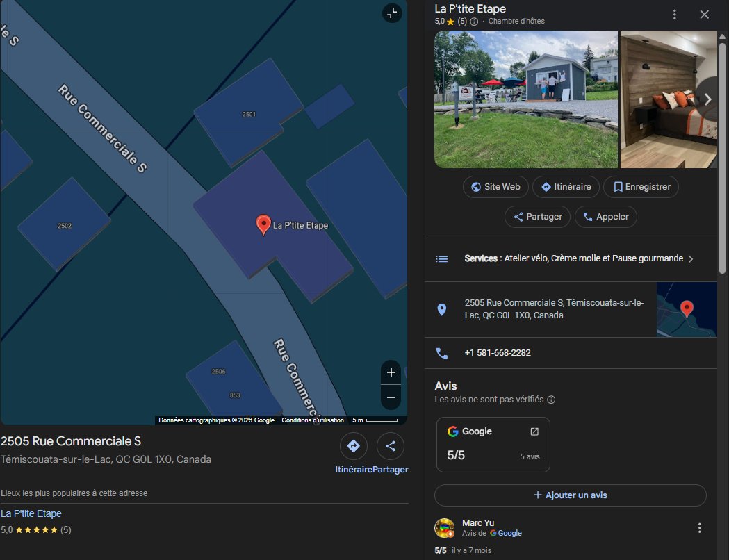Click Enregistrer to save the place

[x=641, y=187]
